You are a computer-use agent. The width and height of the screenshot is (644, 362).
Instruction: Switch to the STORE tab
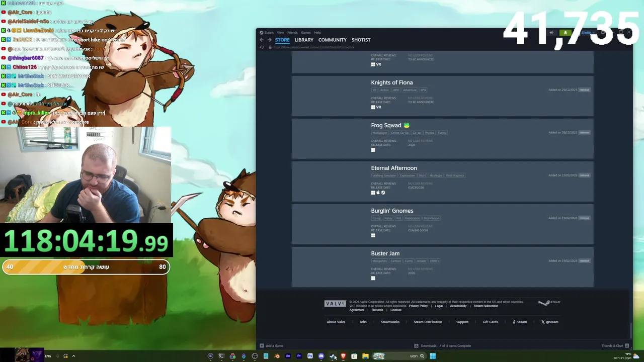282,40
